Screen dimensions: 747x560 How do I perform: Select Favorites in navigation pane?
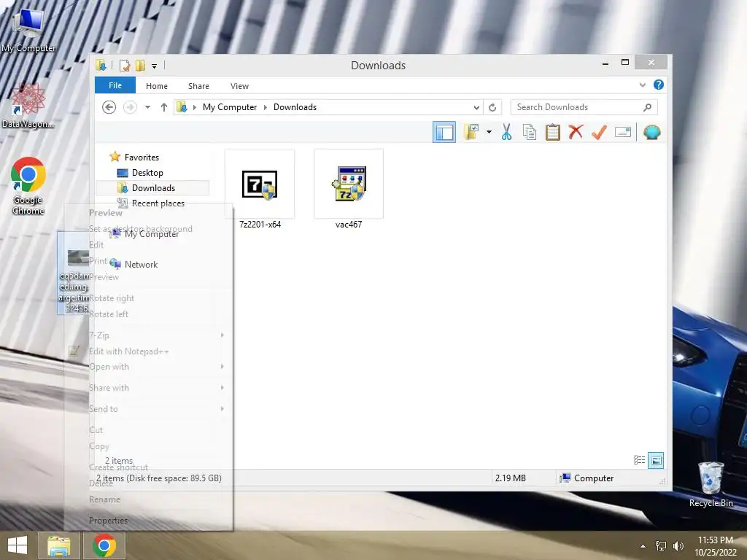134,157
